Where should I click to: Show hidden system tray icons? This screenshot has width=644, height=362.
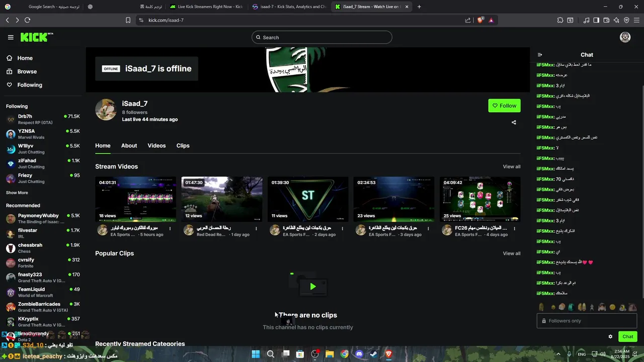(558, 354)
